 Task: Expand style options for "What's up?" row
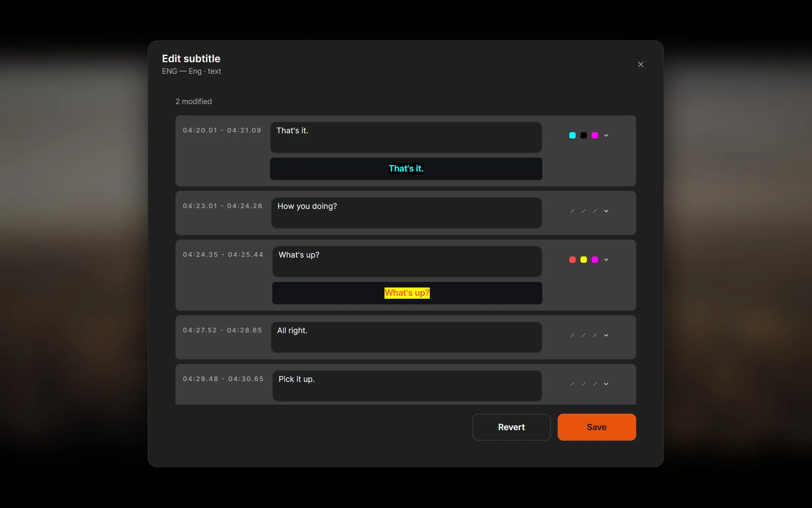pyautogui.click(x=606, y=260)
